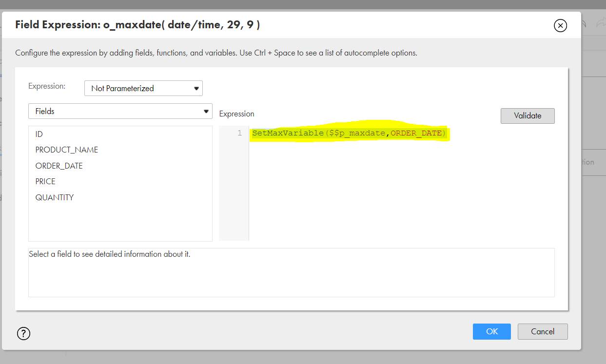Viewport: 606px width, 364px height.
Task: Close the Field Expression dialog
Action: tap(561, 26)
